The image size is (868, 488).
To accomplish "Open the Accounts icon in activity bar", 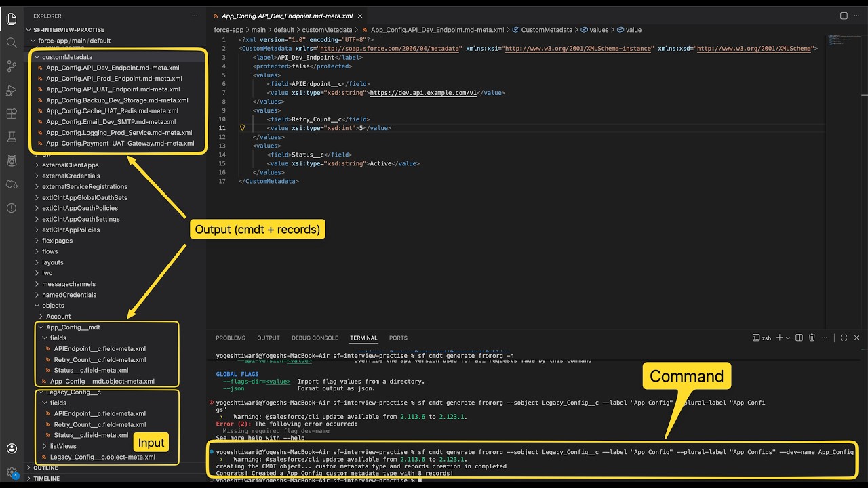I will click(12, 449).
